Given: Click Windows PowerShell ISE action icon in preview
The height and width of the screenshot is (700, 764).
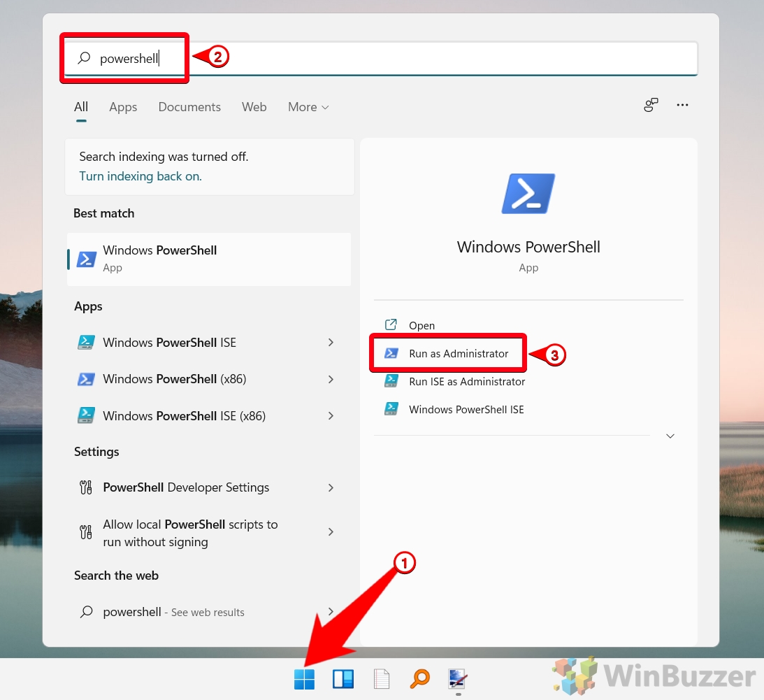Looking at the screenshot, I should tap(391, 408).
